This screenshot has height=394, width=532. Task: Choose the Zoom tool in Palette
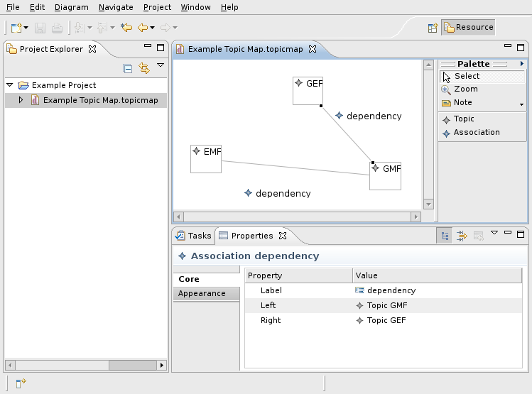(482, 89)
